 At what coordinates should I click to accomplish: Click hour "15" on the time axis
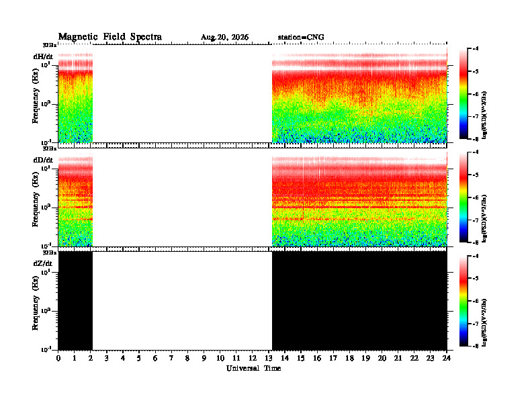[301, 358]
